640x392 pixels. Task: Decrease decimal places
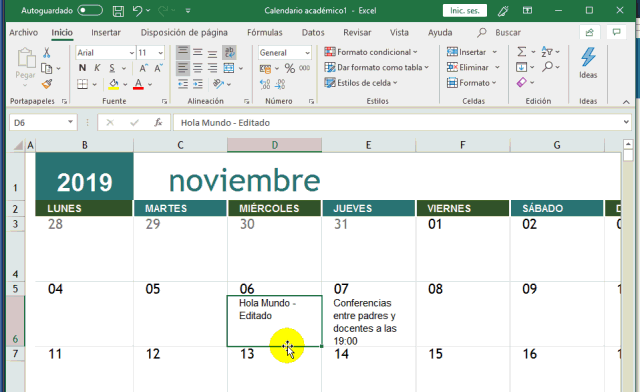tap(280, 84)
